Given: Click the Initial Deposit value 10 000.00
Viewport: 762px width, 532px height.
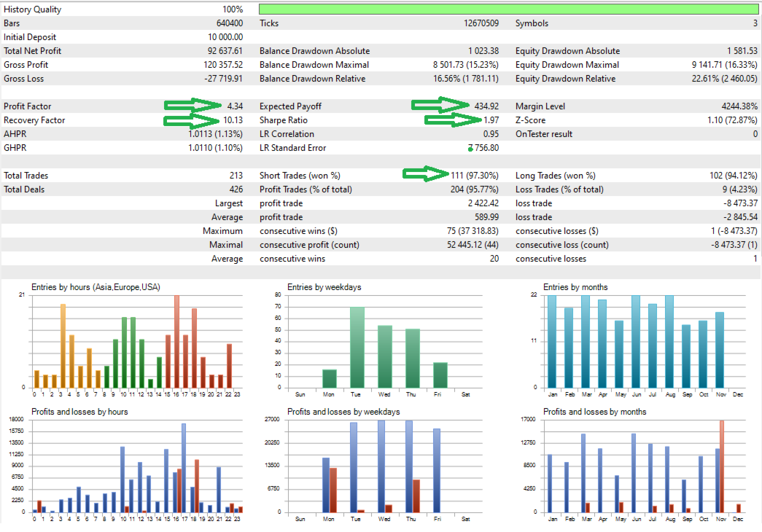Looking at the screenshot, I should (225, 37).
